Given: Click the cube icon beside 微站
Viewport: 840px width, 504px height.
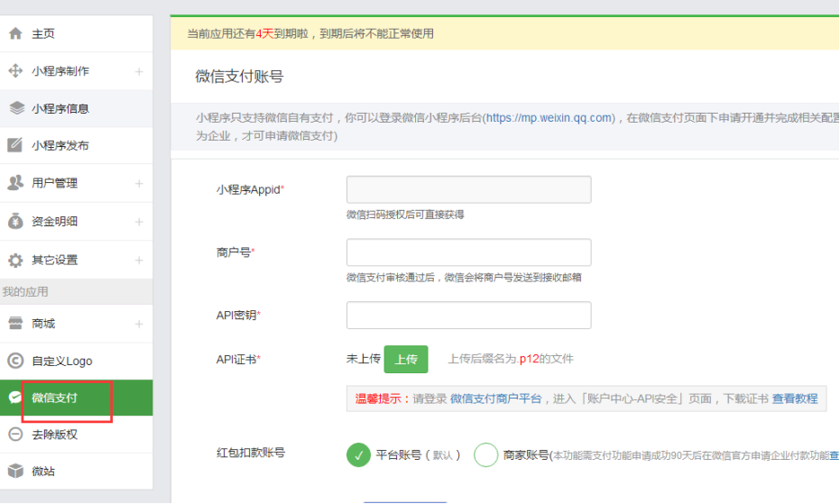Looking at the screenshot, I should 15,472.
